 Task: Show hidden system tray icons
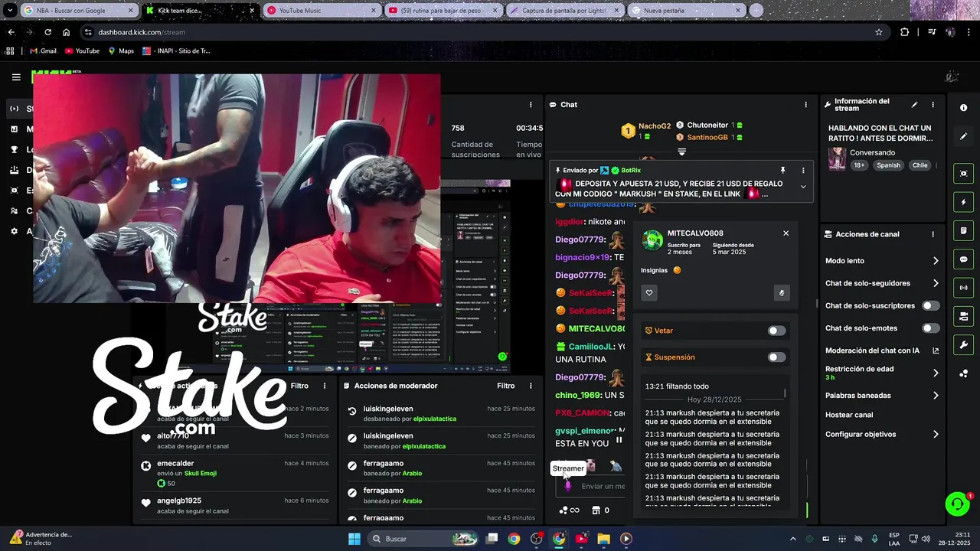pos(792,539)
